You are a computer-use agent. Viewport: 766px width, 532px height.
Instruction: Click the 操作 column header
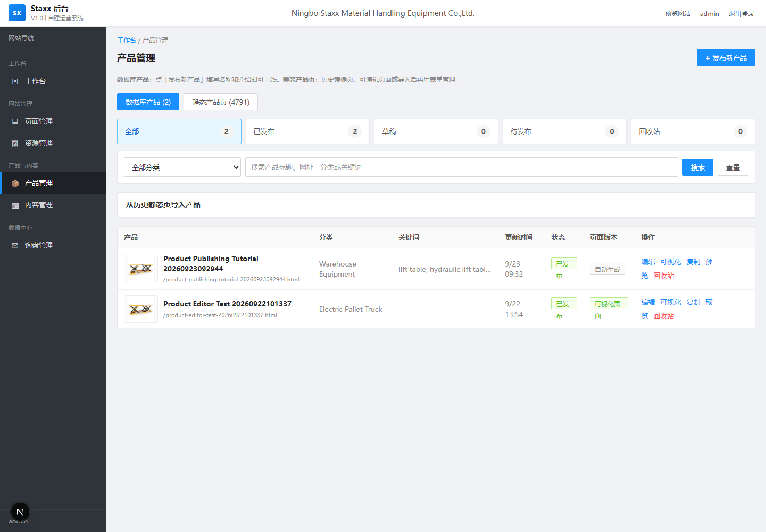pyautogui.click(x=648, y=237)
